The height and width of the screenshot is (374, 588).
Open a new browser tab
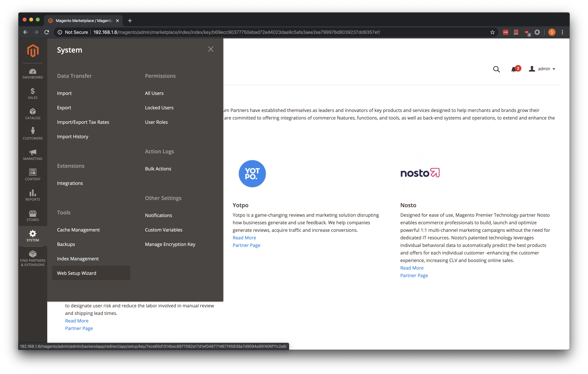[130, 21]
